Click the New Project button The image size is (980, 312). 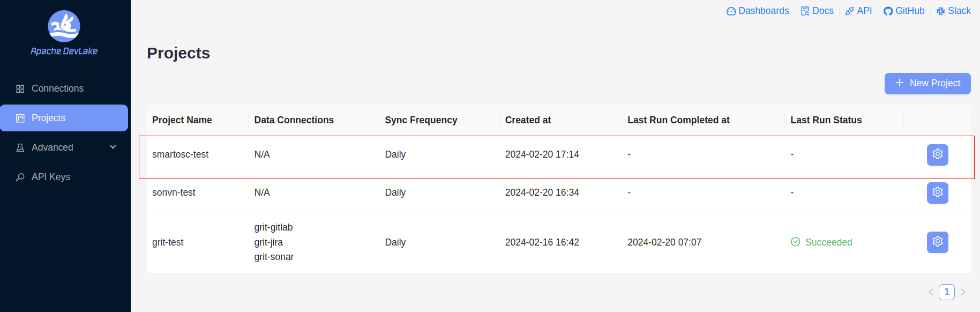[x=927, y=84]
